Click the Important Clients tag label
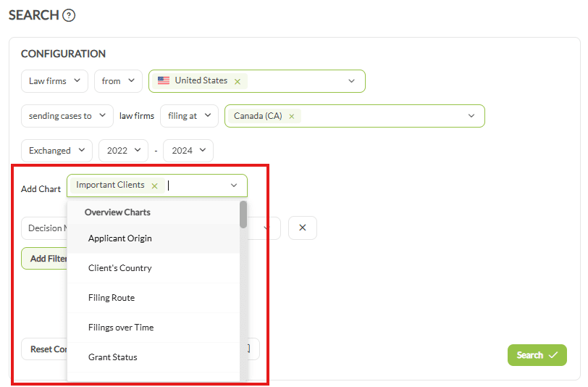This screenshot has height=387, width=588. pyautogui.click(x=110, y=185)
